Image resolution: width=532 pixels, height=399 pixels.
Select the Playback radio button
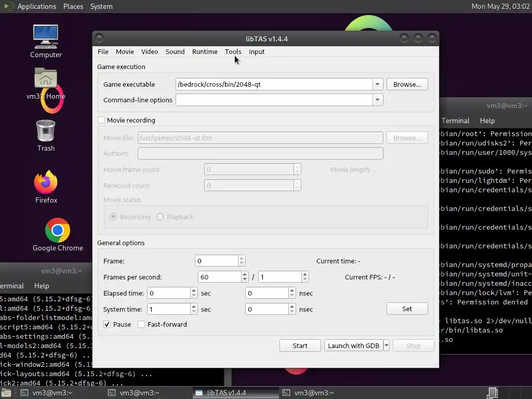pos(160,217)
